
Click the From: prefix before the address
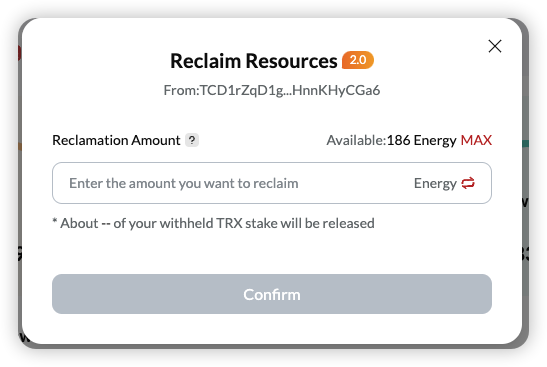(181, 90)
